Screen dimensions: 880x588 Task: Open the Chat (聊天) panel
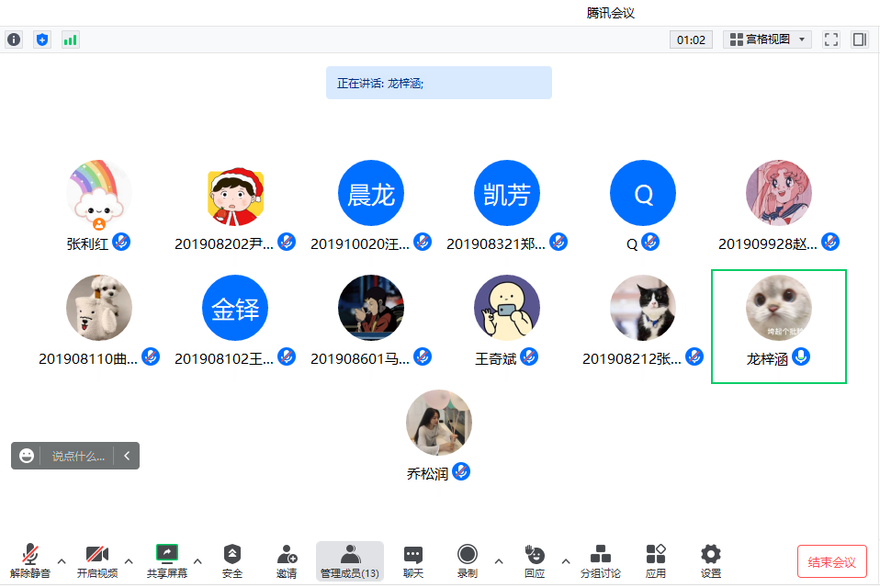point(413,560)
